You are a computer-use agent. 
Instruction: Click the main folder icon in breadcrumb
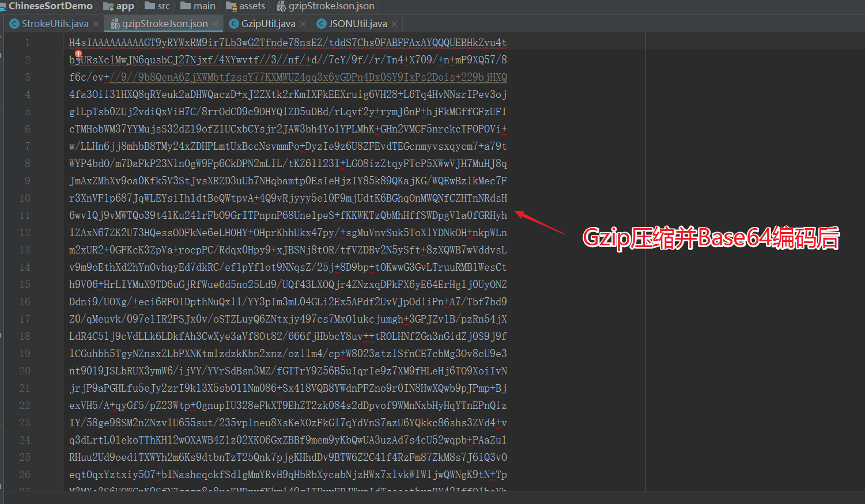pyautogui.click(x=186, y=6)
